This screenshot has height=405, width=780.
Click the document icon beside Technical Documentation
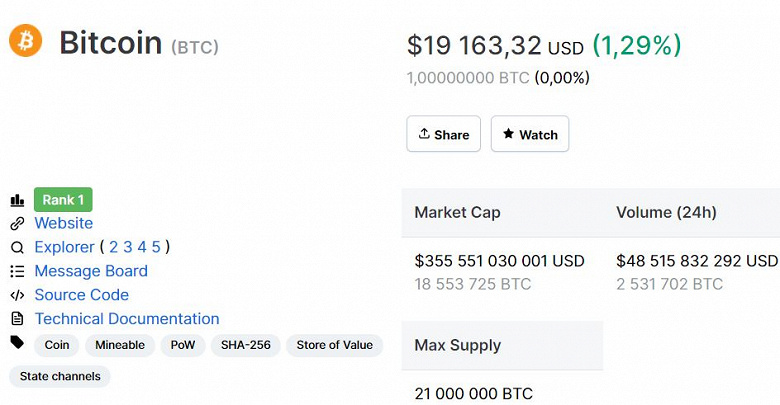[17, 319]
